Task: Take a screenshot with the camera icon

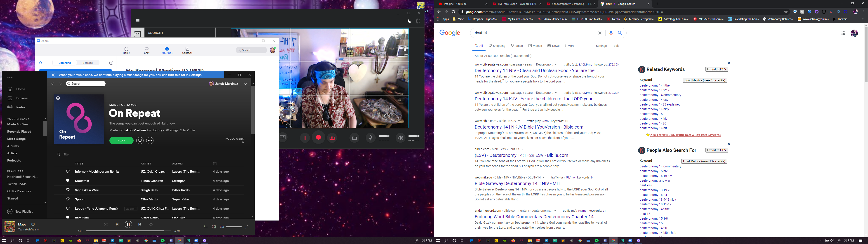Action: pos(332,138)
